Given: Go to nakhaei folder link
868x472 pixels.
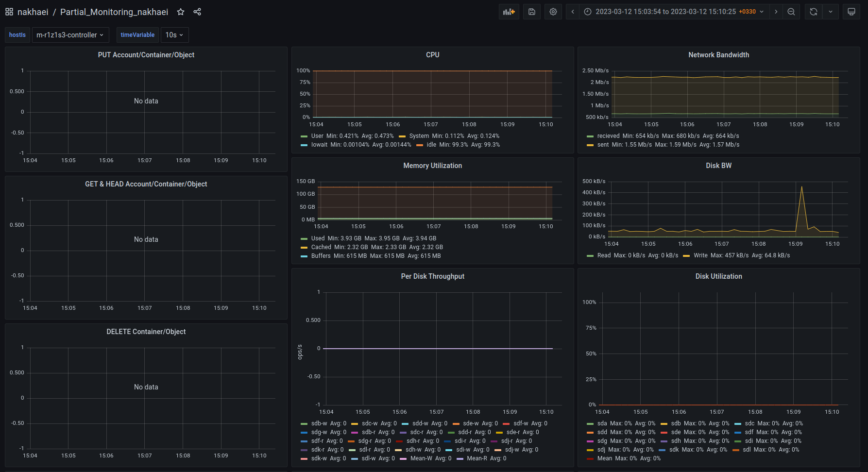Looking at the screenshot, I should coord(33,12).
